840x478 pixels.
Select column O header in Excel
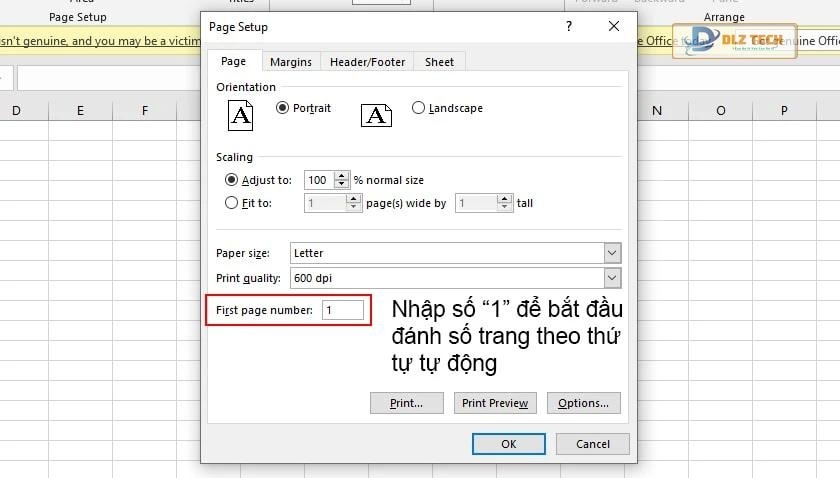(721, 110)
